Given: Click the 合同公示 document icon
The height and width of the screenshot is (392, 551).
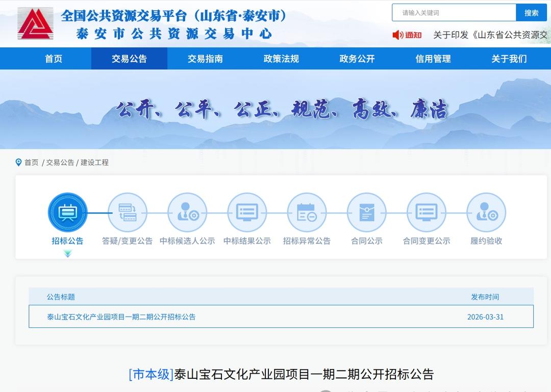Looking at the screenshot, I should pos(366,212).
